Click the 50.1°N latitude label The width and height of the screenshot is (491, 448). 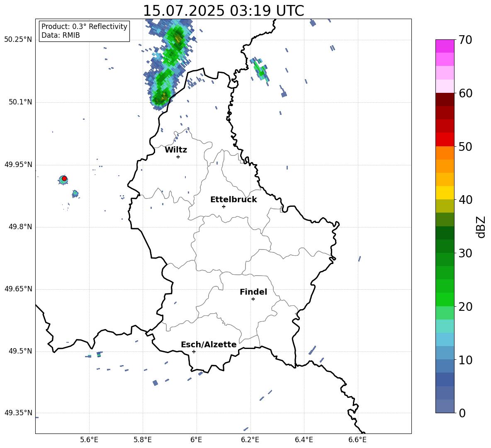coord(20,102)
